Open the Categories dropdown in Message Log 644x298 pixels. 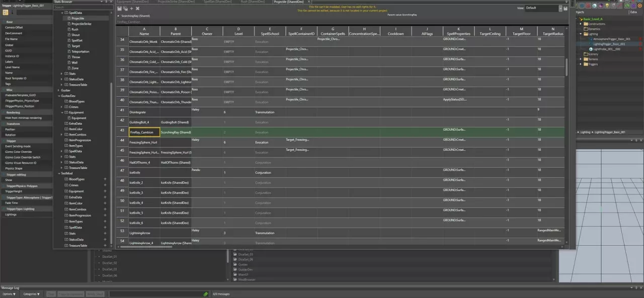click(x=31, y=294)
